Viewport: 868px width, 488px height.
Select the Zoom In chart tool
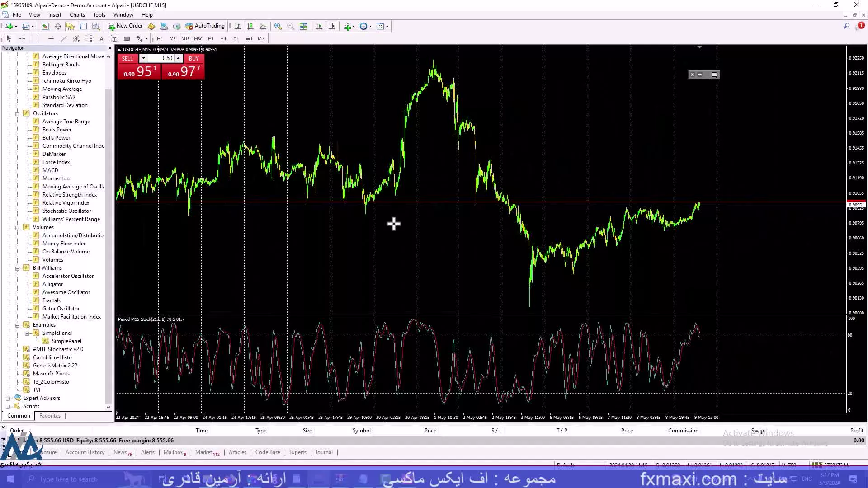point(278,26)
